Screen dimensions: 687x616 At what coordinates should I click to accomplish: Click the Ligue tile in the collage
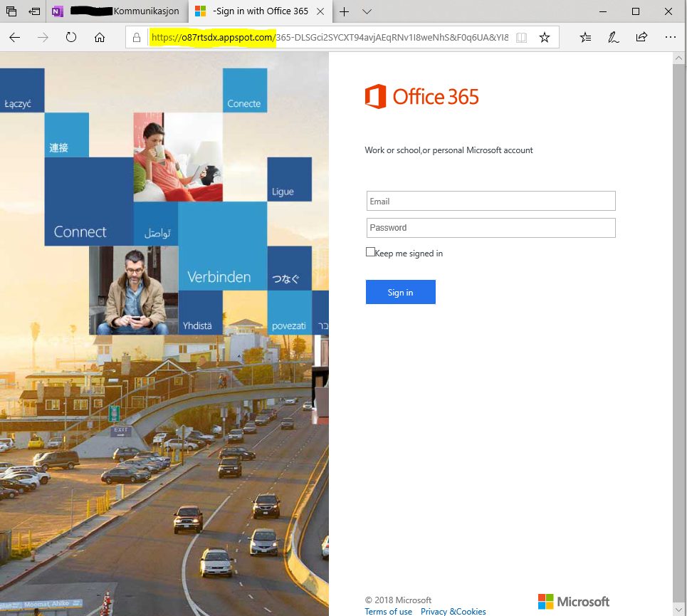point(290,179)
